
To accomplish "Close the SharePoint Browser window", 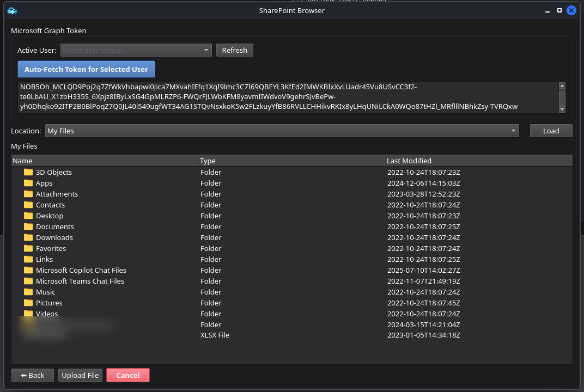I will tap(571, 10).
